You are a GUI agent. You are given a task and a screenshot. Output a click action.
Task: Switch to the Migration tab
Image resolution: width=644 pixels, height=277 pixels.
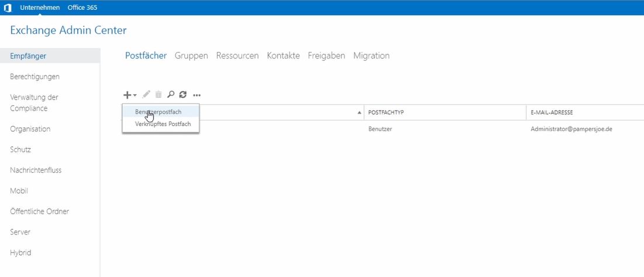pyautogui.click(x=371, y=56)
